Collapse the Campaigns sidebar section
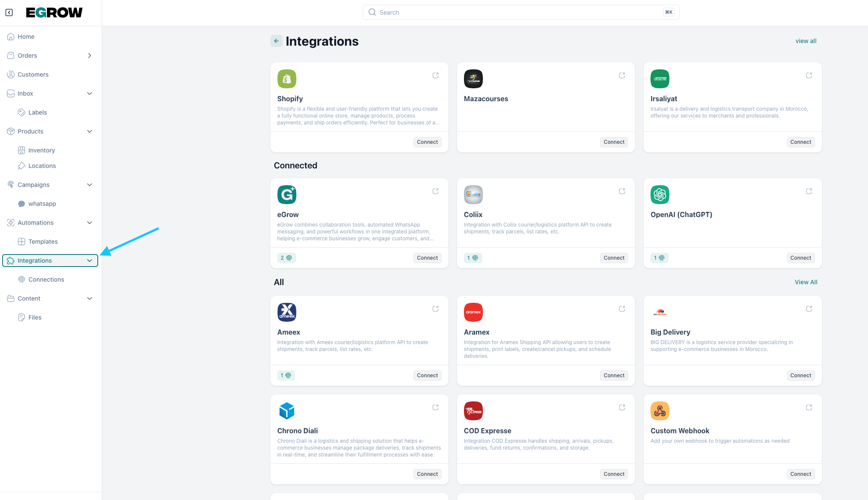Image resolution: width=868 pixels, height=500 pixels. point(90,185)
